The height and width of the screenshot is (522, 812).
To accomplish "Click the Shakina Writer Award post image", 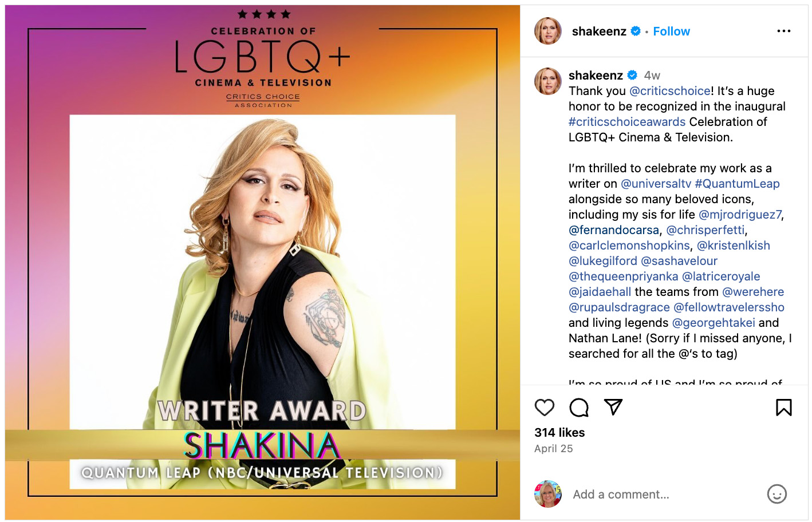I will tap(262, 262).
